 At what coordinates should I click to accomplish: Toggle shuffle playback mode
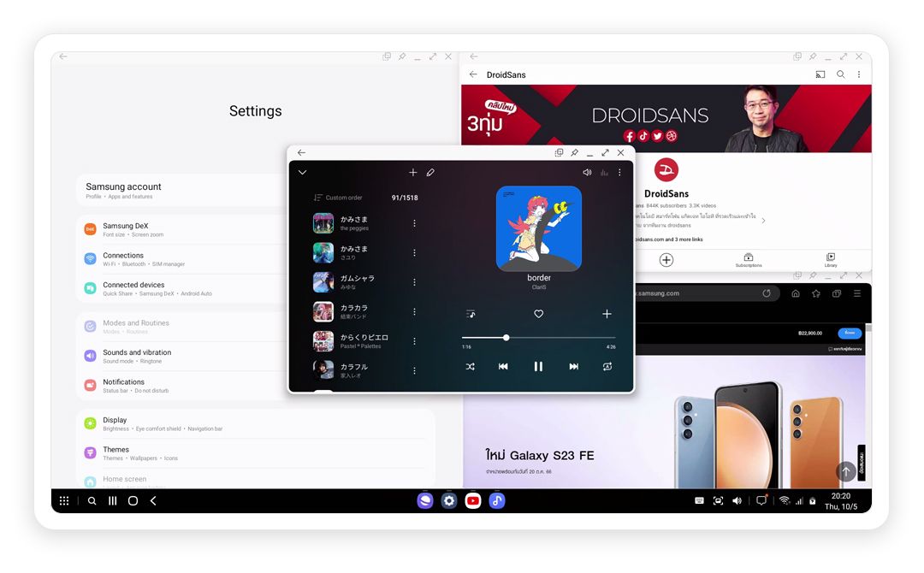(469, 366)
